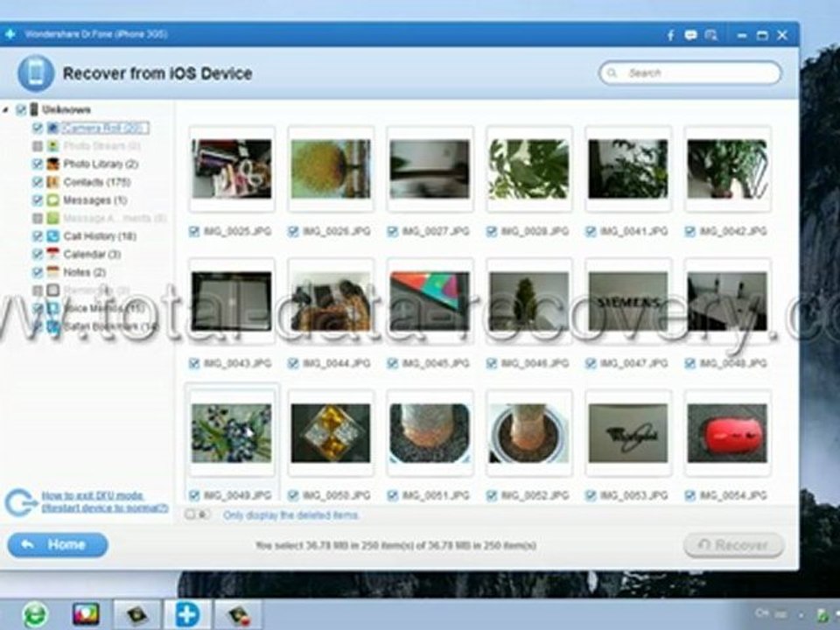Select the IMG_0025.JPG thumbnail
This screenshot has height=630, width=840.
pyautogui.click(x=231, y=169)
